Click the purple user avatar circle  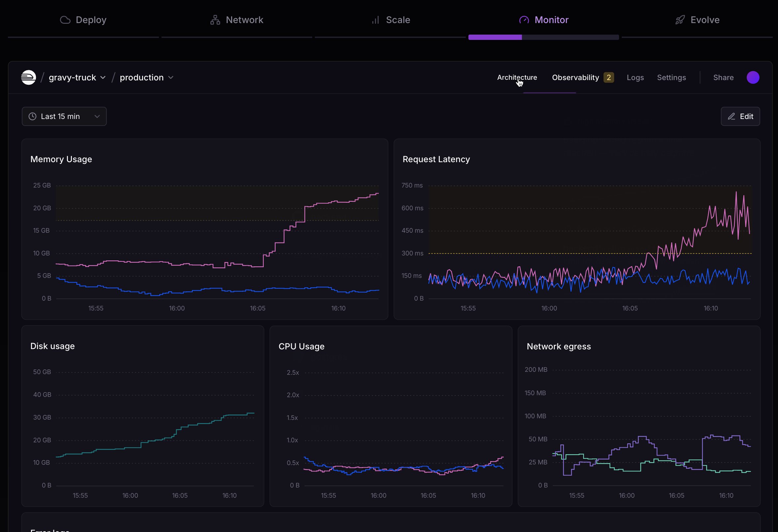tap(753, 77)
